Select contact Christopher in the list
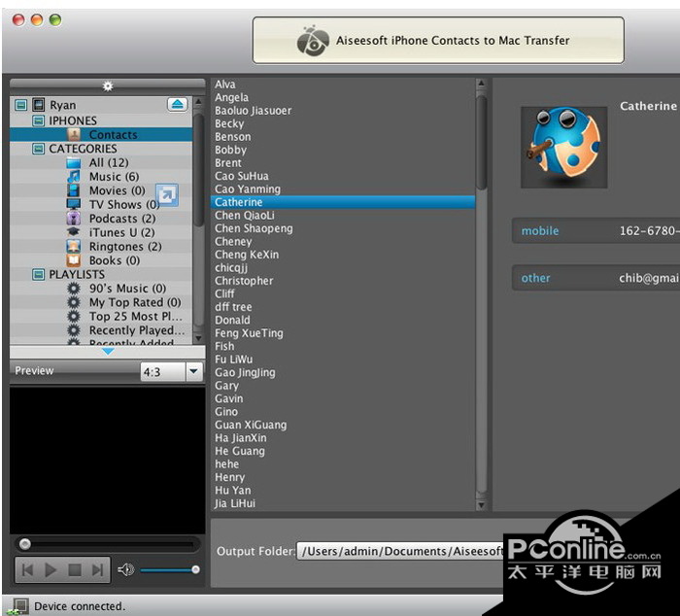This screenshot has width=680, height=616. 244,281
